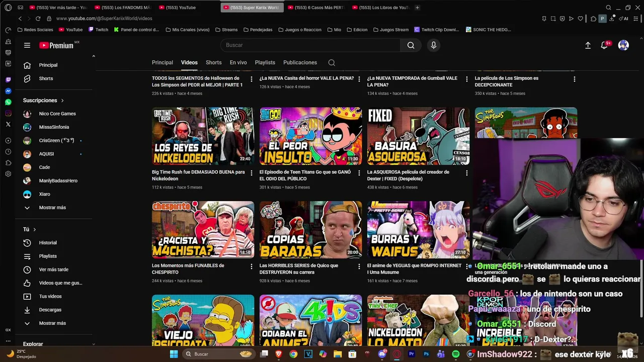This screenshot has width=644, height=362.
Task: Expand subscriptions with Mostrar más
Action: [x=52, y=208]
